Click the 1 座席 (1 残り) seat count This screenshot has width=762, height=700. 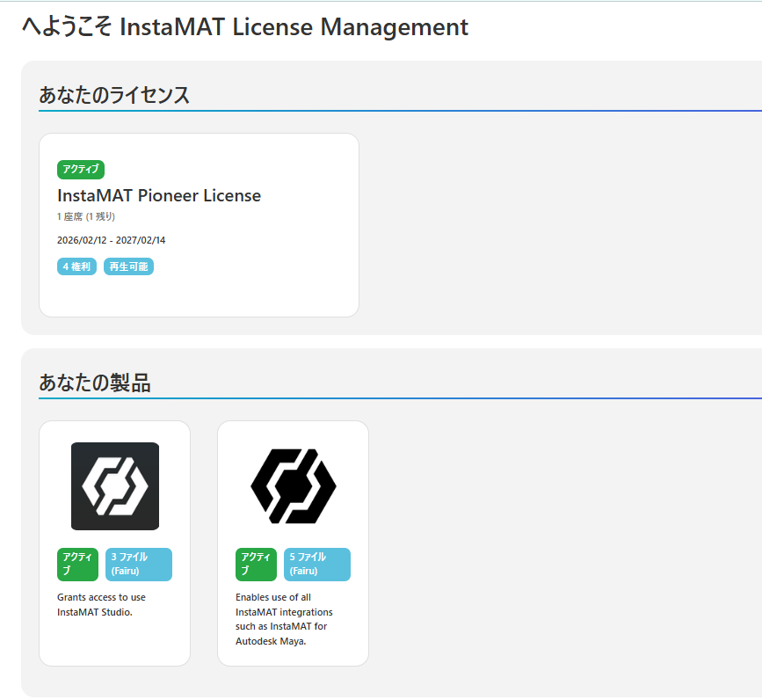click(86, 216)
